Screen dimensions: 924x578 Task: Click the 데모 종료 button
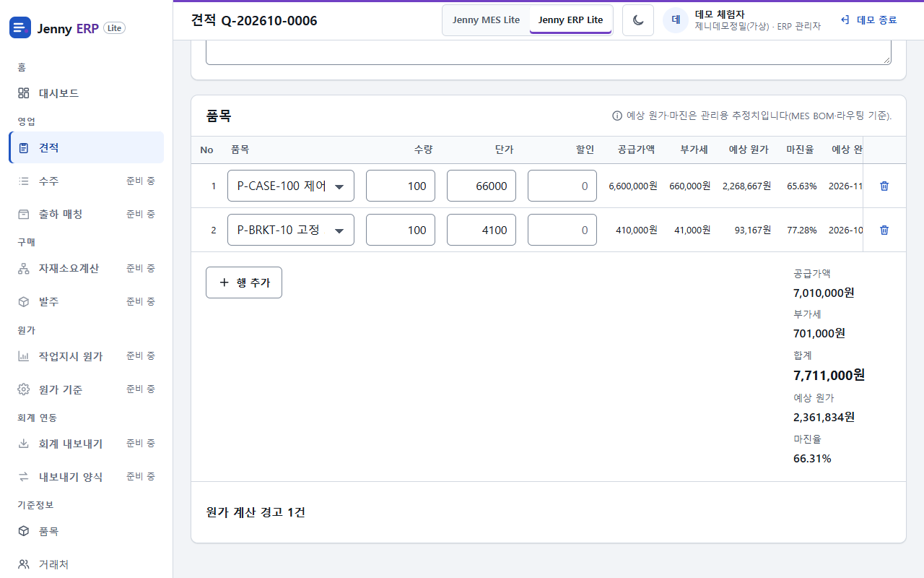point(869,20)
